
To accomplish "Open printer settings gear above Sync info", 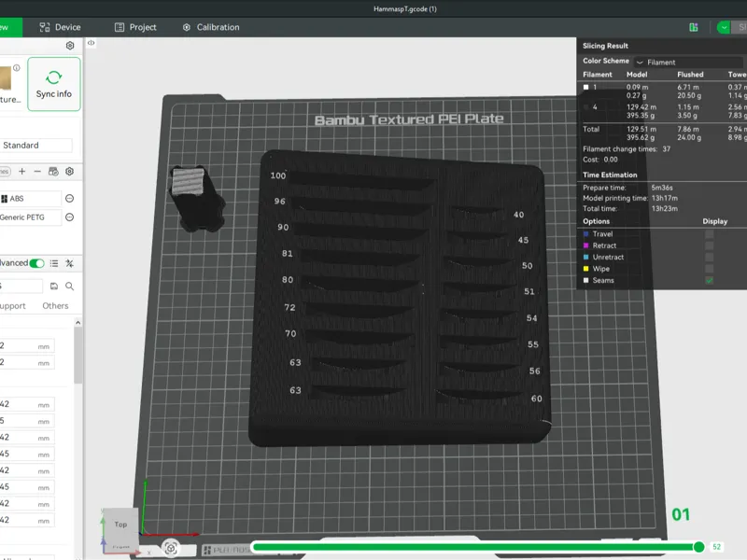I will coord(70,45).
